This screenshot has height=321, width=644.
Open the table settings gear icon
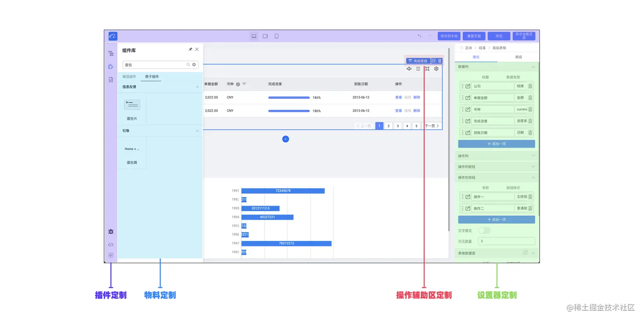coord(437,69)
